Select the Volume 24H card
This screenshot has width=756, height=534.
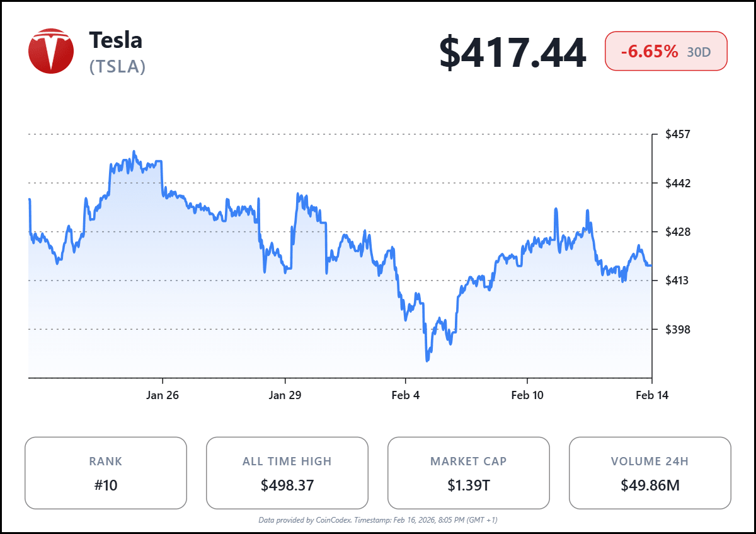[650, 473]
